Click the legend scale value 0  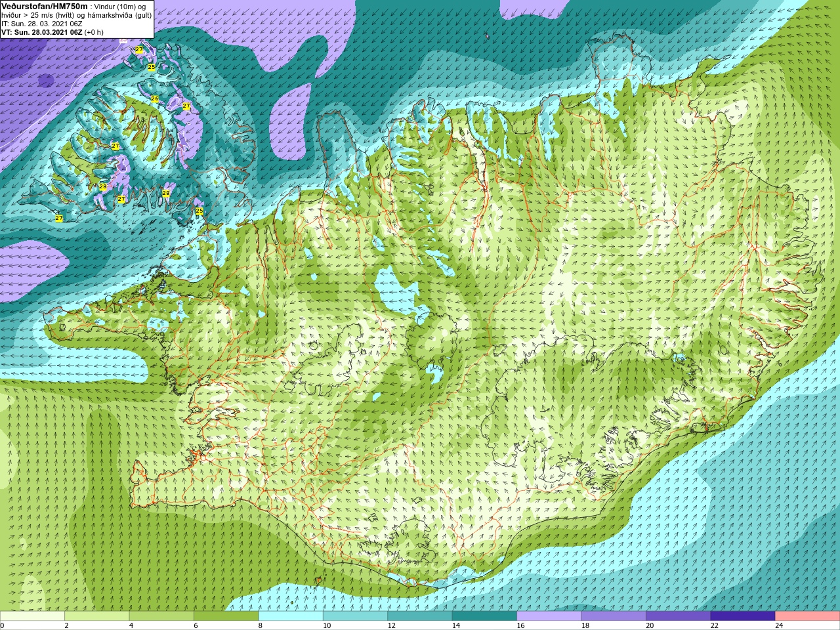[3, 626]
